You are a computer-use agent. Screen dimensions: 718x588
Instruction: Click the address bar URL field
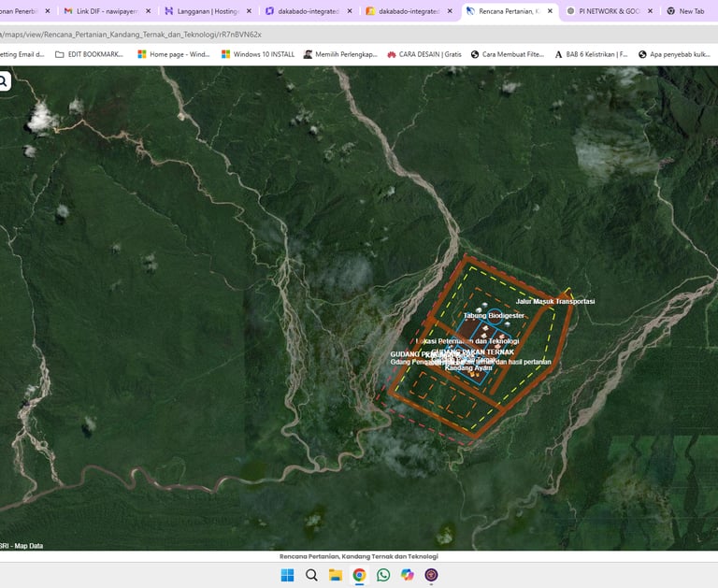coord(357,35)
